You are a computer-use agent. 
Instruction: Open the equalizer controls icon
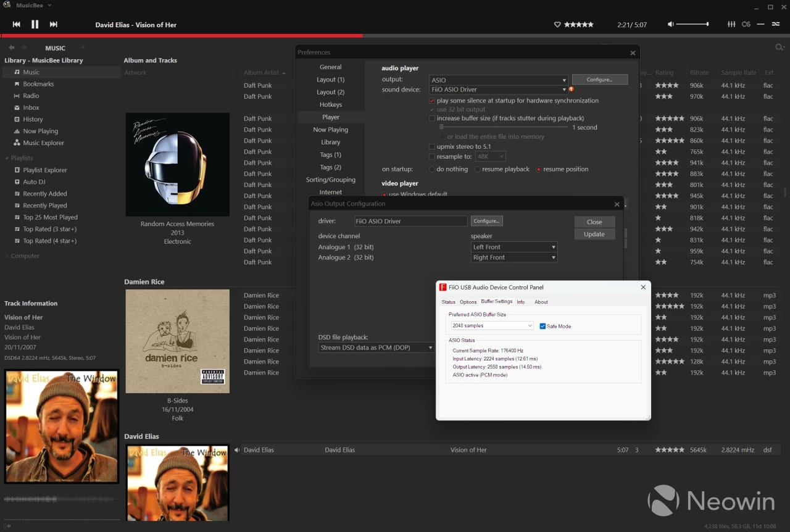[x=731, y=24]
